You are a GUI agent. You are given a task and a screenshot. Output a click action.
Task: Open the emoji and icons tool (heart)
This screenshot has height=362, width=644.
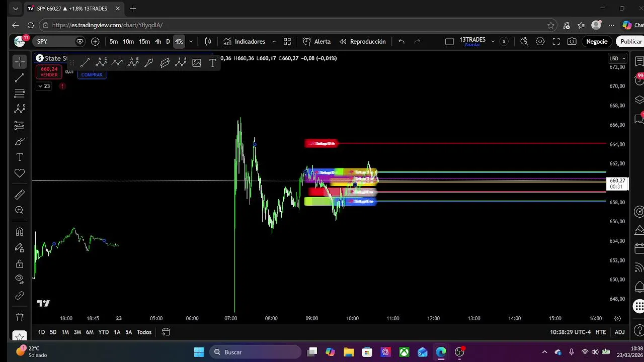tap(20, 173)
